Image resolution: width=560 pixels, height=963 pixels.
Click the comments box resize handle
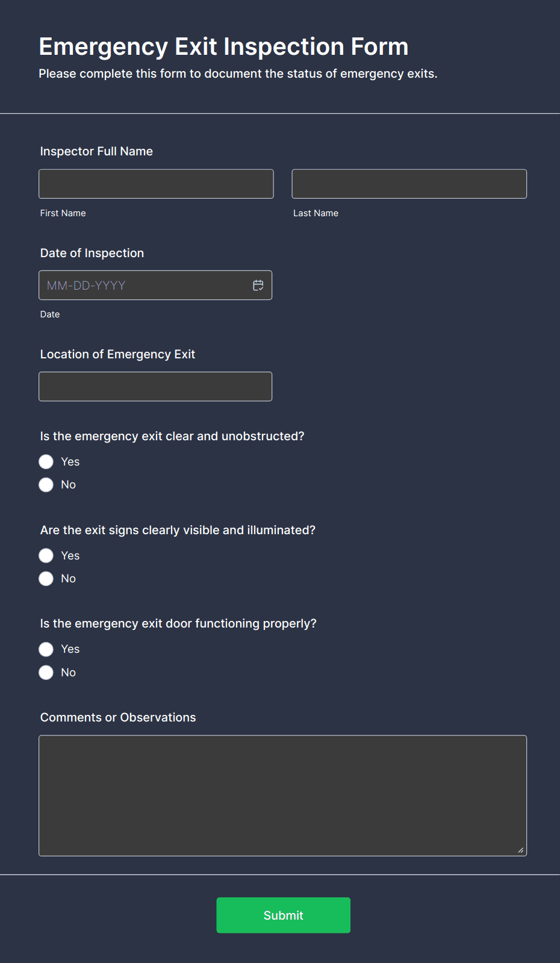point(520,850)
